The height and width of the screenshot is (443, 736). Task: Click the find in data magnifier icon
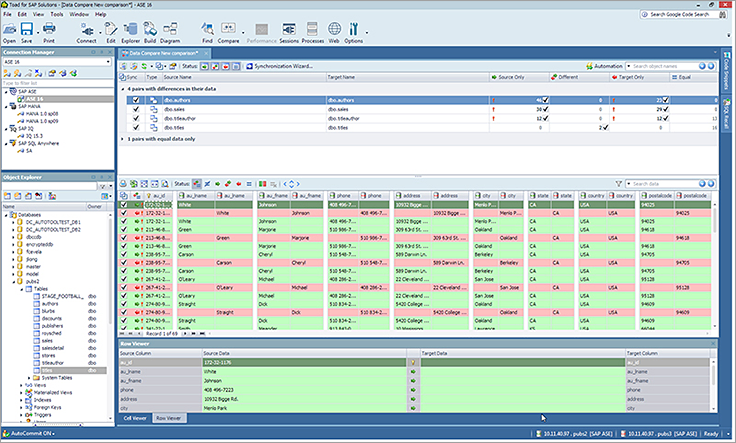pos(165,183)
